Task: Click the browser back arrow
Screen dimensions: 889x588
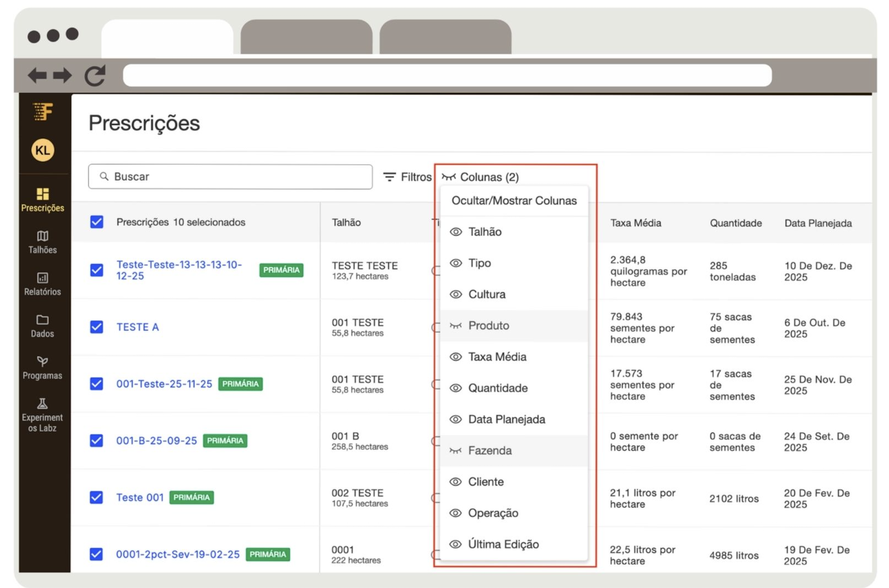Action: pyautogui.click(x=37, y=75)
